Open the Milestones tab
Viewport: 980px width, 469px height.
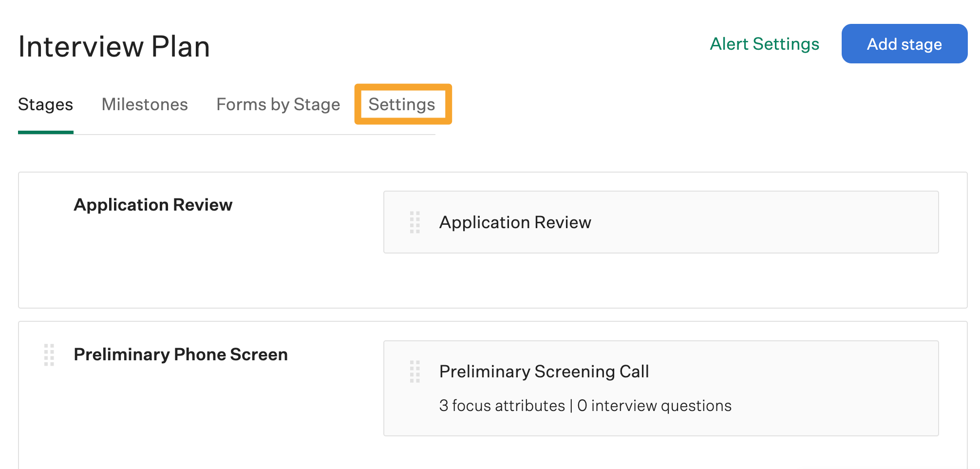[145, 104]
